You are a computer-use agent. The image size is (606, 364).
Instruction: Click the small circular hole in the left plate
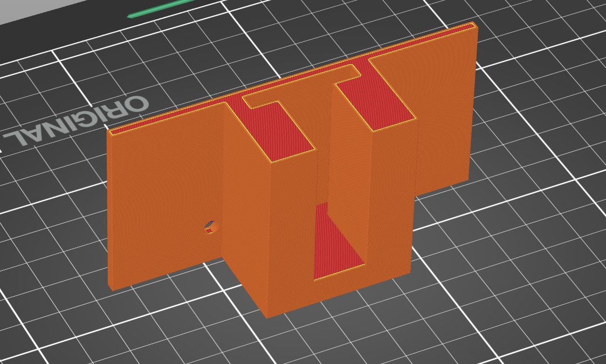[x=212, y=228]
